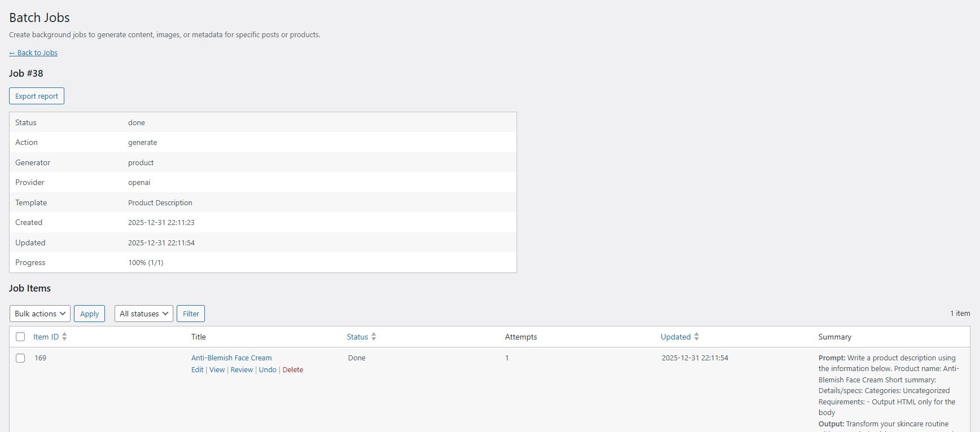Sort table by Status column header
The image size is (980, 432).
point(357,337)
